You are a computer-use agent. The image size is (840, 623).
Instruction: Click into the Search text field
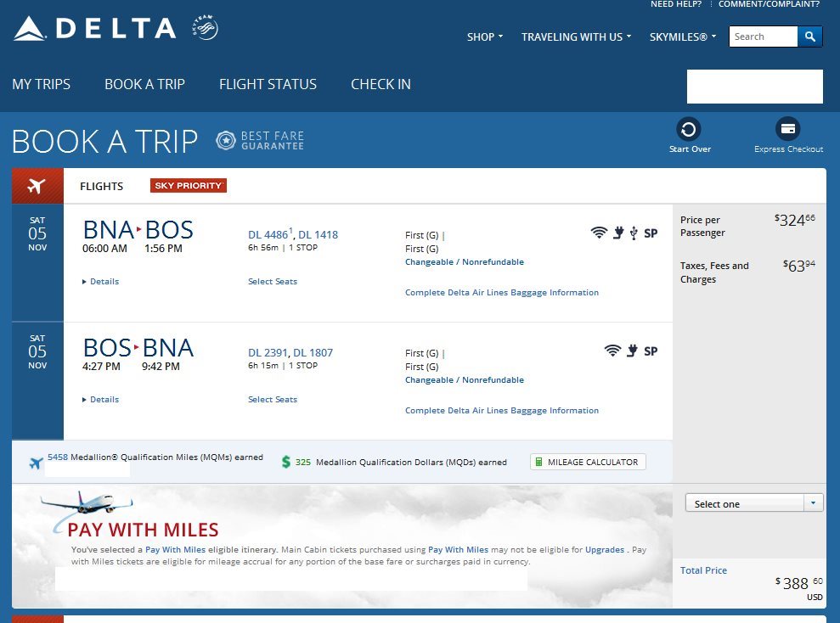(763, 36)
